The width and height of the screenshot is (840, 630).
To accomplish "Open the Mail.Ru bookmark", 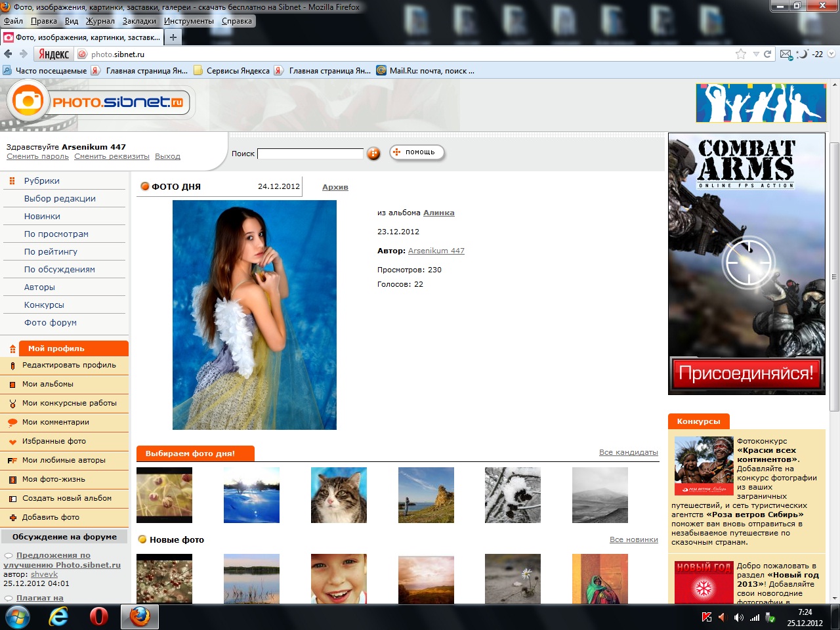I will pyautogui.click(x=425, y=71).
